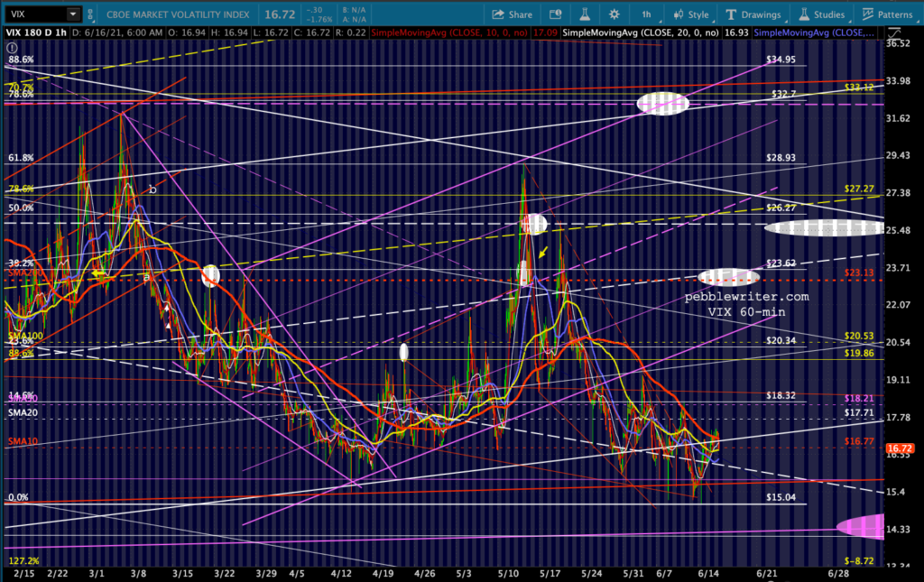Viewport: 924px width, 582px height.
Task: Click the $28.93 Fibonacci level label
Action: (x=781, y=158)
